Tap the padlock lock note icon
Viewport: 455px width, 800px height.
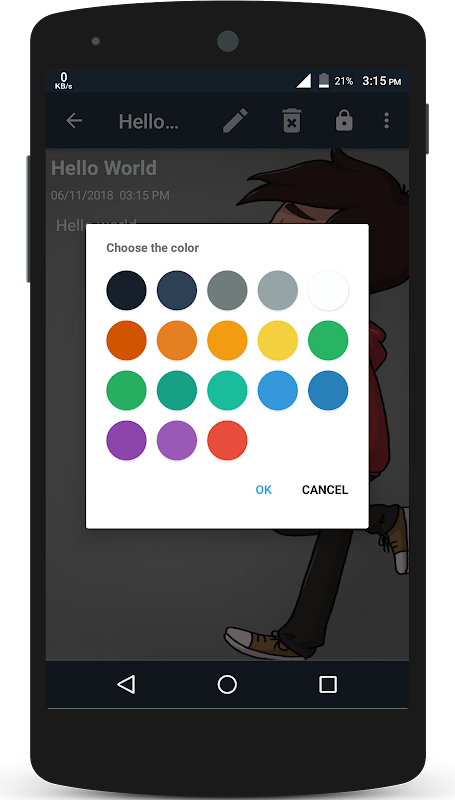coord(344,120)
